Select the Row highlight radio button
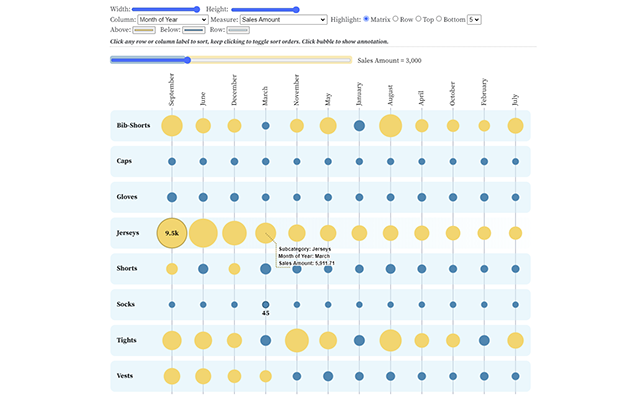 (395, 19)
